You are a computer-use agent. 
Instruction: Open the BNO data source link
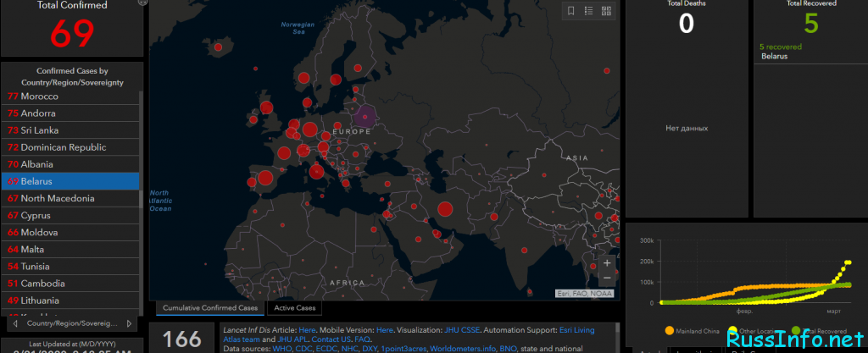(x=507, y=349)
